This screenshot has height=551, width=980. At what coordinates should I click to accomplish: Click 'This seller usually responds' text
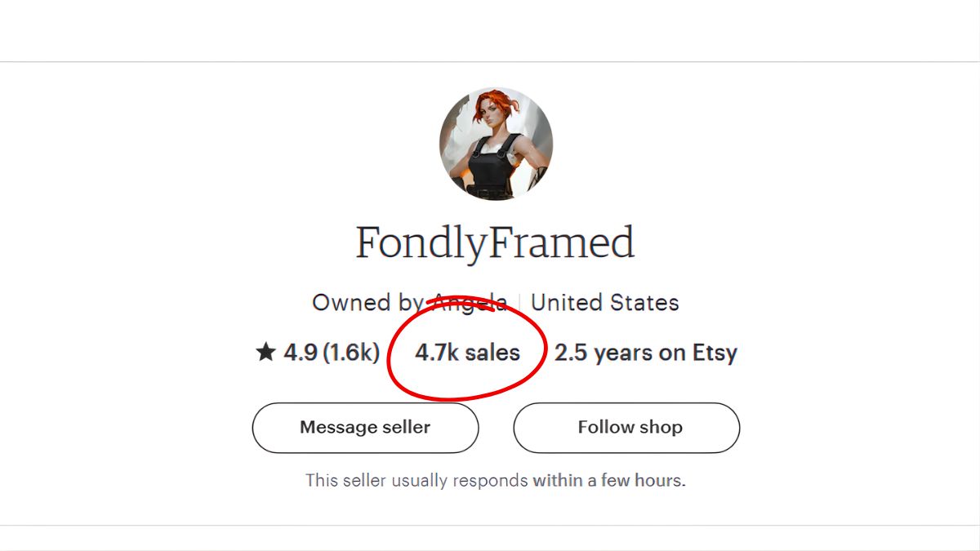(x=416, y=480)
